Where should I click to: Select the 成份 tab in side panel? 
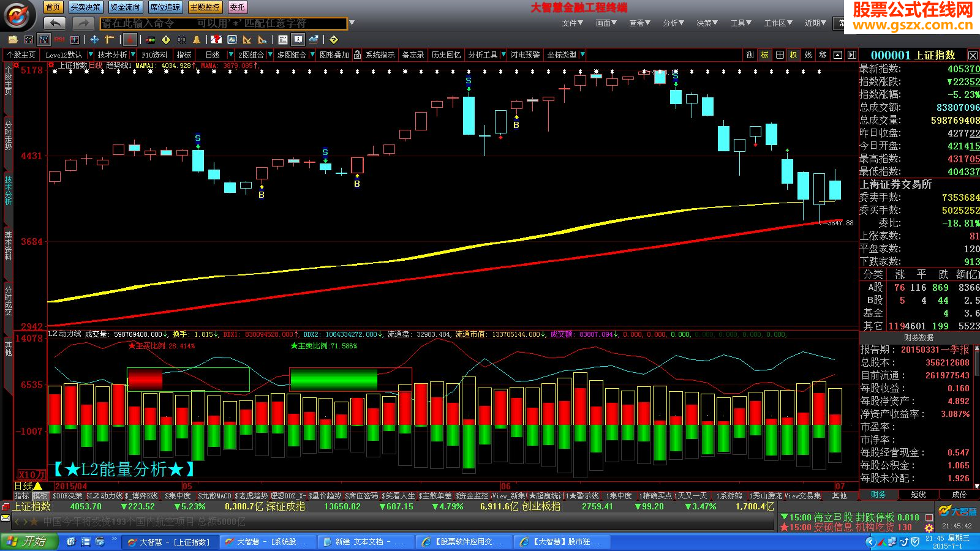959,495
